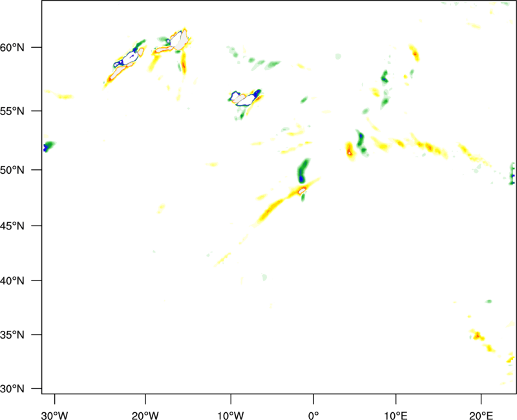Click the 30°W longitude label
This screenshot has height=420, width=517.
click(55, 415)
